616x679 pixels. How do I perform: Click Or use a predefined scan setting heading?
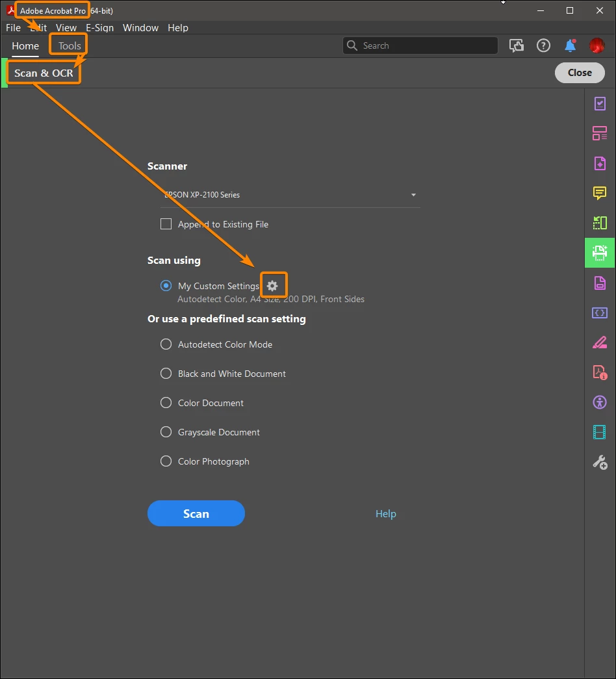tap(227, 319)
